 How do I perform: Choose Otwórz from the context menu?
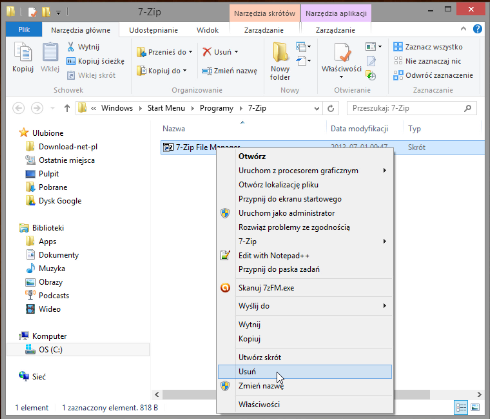tap(305, 156)
